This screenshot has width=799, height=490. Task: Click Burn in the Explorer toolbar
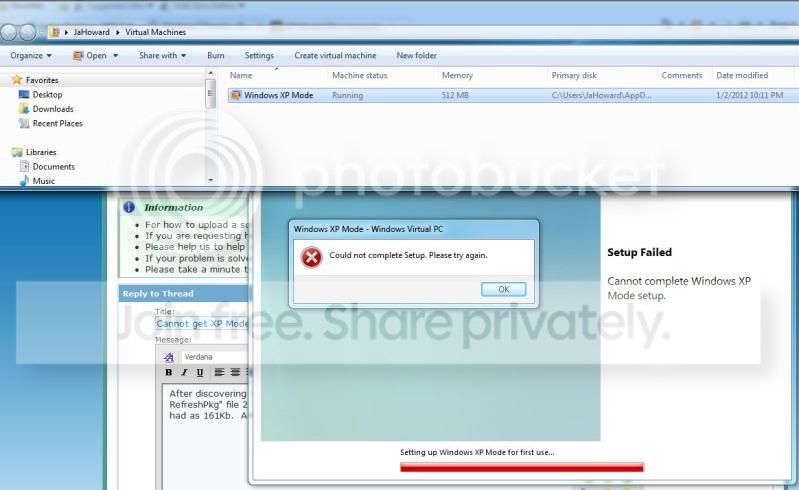216,56
